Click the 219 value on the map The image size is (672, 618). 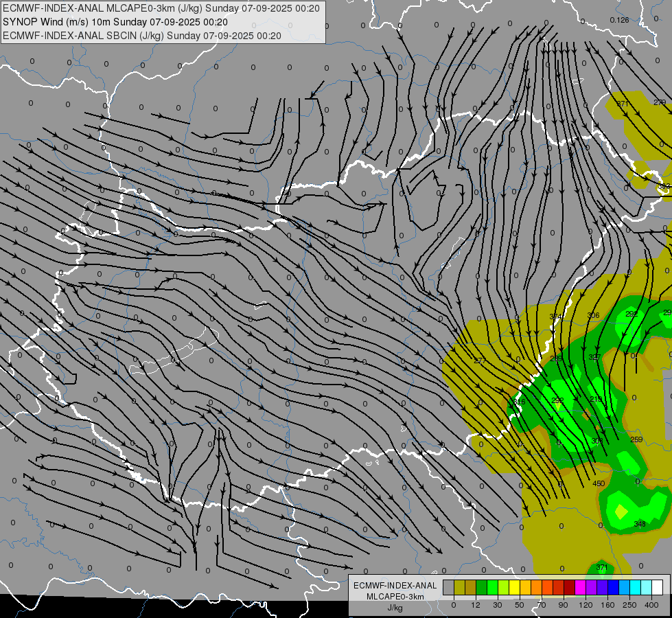[596, 399]
